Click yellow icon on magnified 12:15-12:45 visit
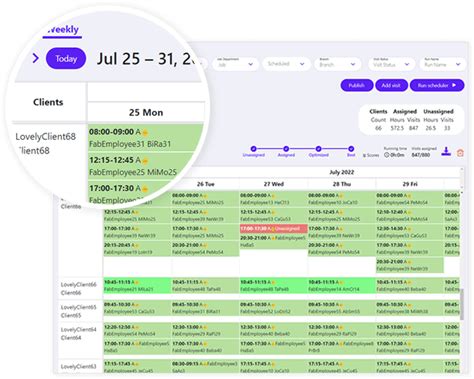The image size is (474, 379). coord(145,161)
